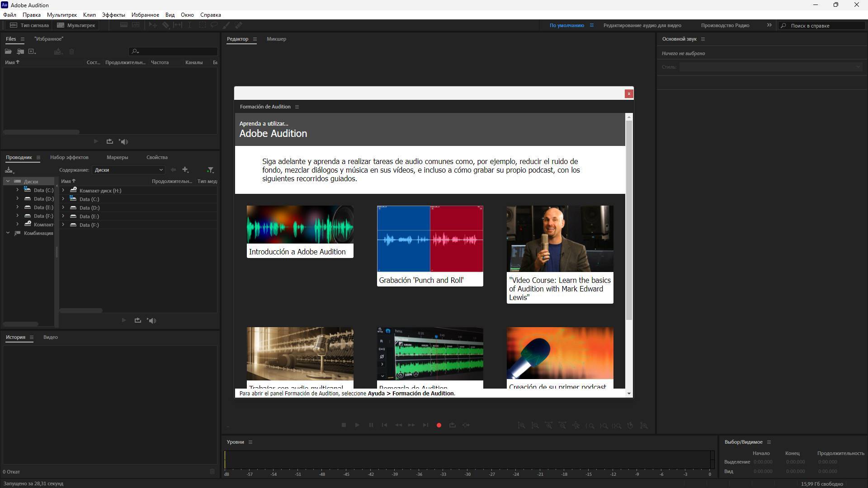
Task: Switch to Мультитрек view
Action: pos(76,25)
